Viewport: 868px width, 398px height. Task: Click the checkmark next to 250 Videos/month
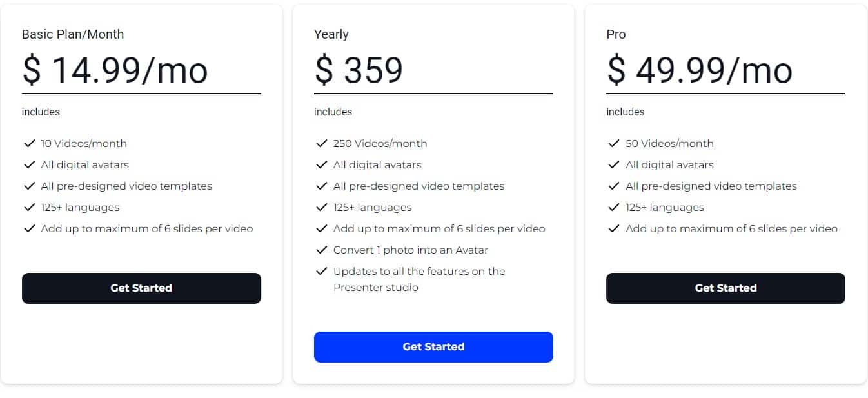tap(322, 143)
